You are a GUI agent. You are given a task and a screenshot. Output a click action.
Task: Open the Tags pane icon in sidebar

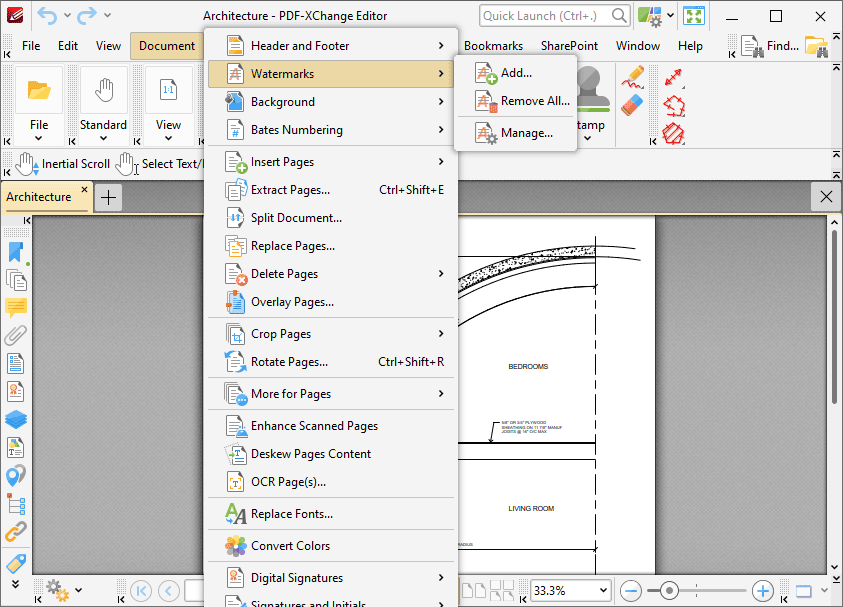pos(16,563)
